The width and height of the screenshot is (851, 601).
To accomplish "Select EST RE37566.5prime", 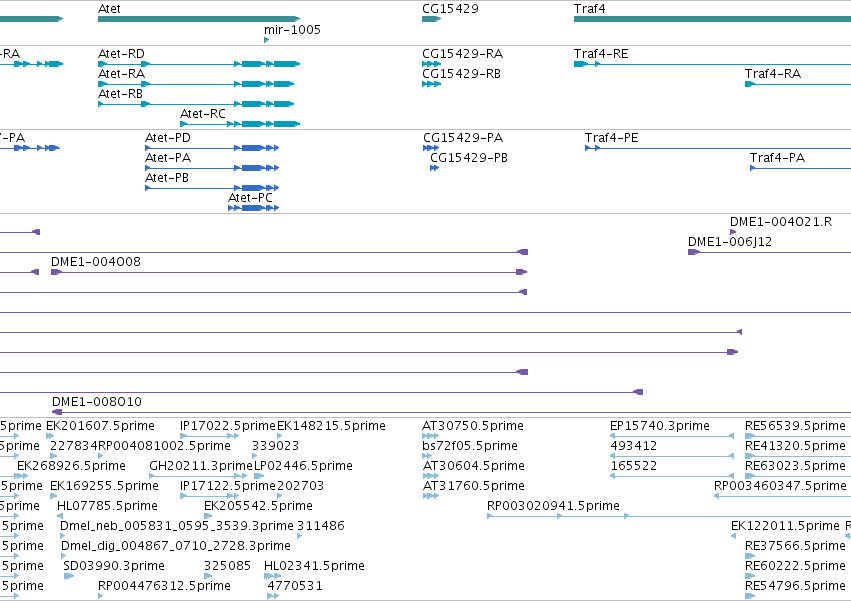I will [750, 556].
